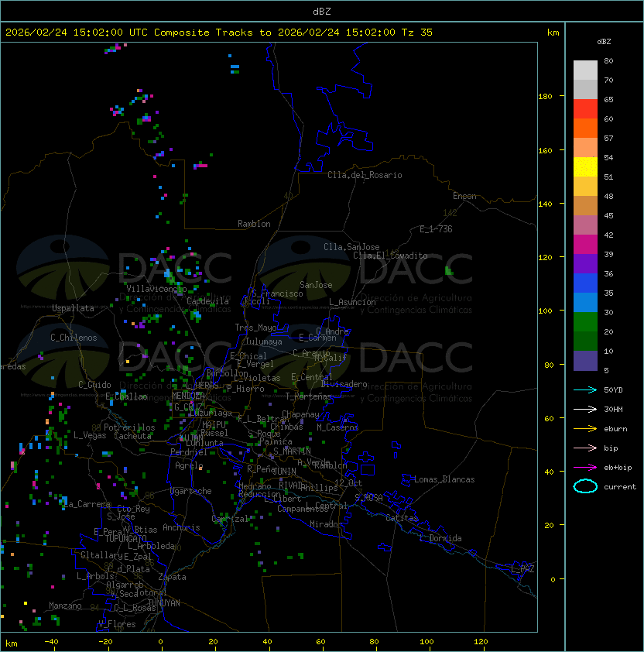Screen dimensions: 644x652
Task: Click the cyan current ellipse icon
Action: (x=585, y=486)
